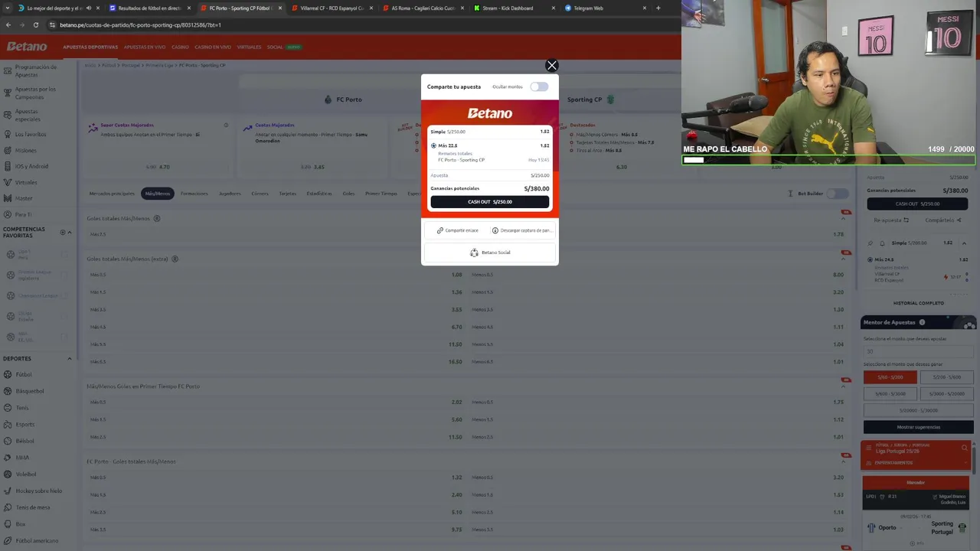Image resolution: width=980 pixels, height=551 pixels.
Task: Select Box in sidebar
Action: (x=21, y=524)
